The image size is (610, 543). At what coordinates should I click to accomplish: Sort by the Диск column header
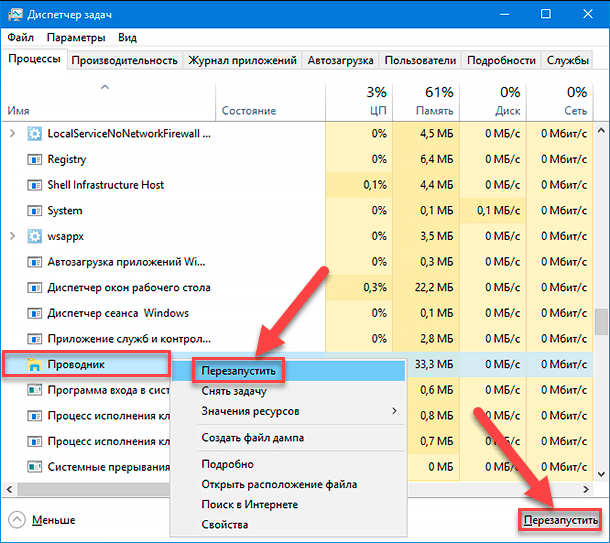(x=493, y=102)
